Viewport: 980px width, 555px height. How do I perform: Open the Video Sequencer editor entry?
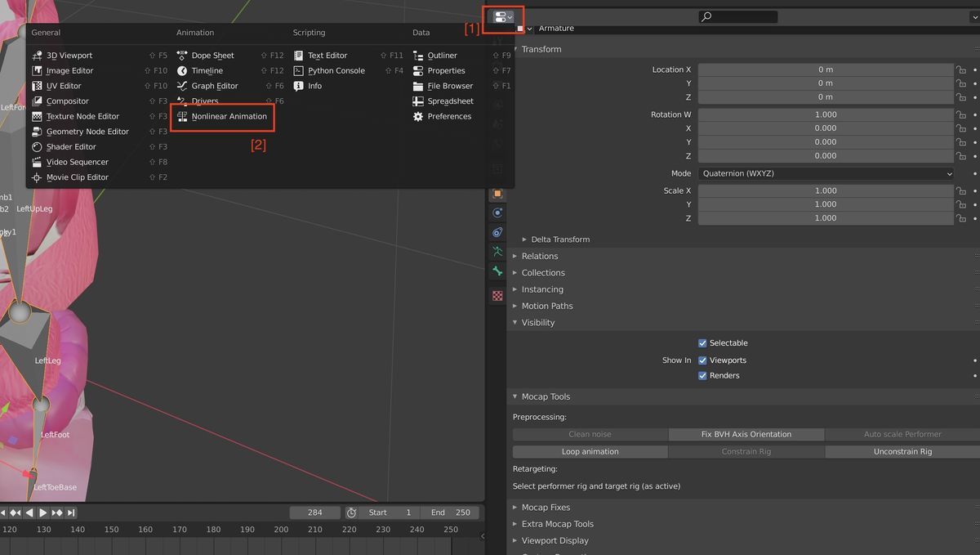[x=78, y=162]
